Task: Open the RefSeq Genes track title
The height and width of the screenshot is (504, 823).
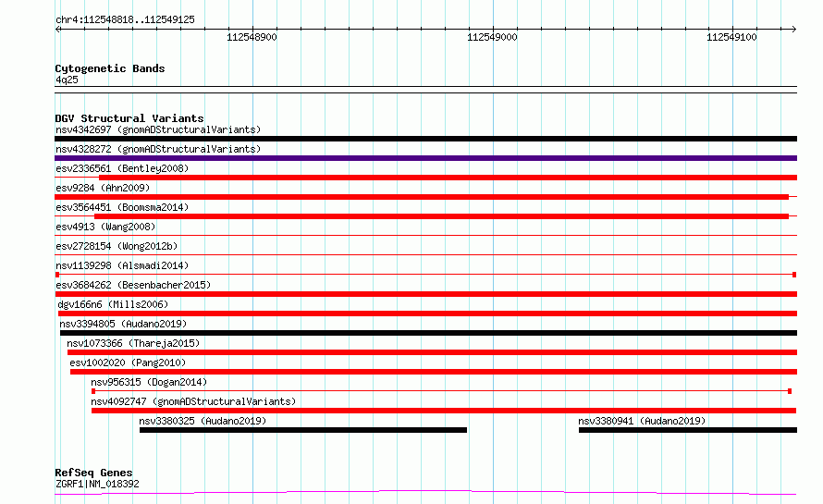Action: (93, 473)
